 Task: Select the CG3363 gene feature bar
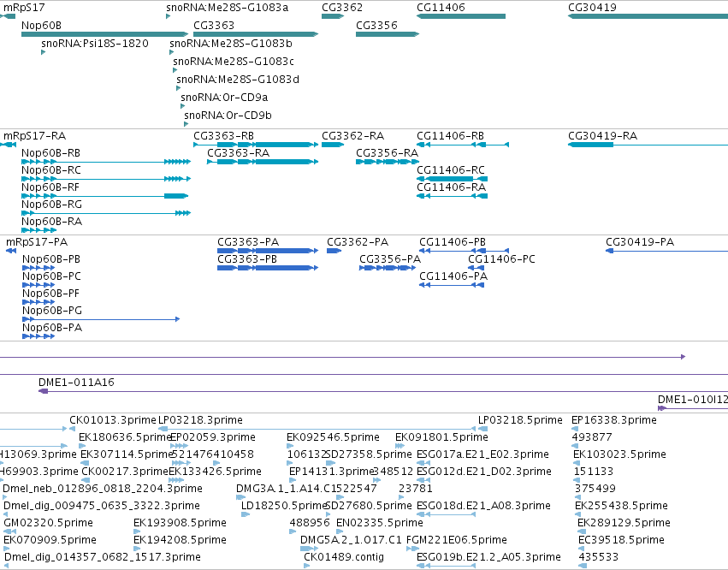pyautogui.click(x=256, y=34)
